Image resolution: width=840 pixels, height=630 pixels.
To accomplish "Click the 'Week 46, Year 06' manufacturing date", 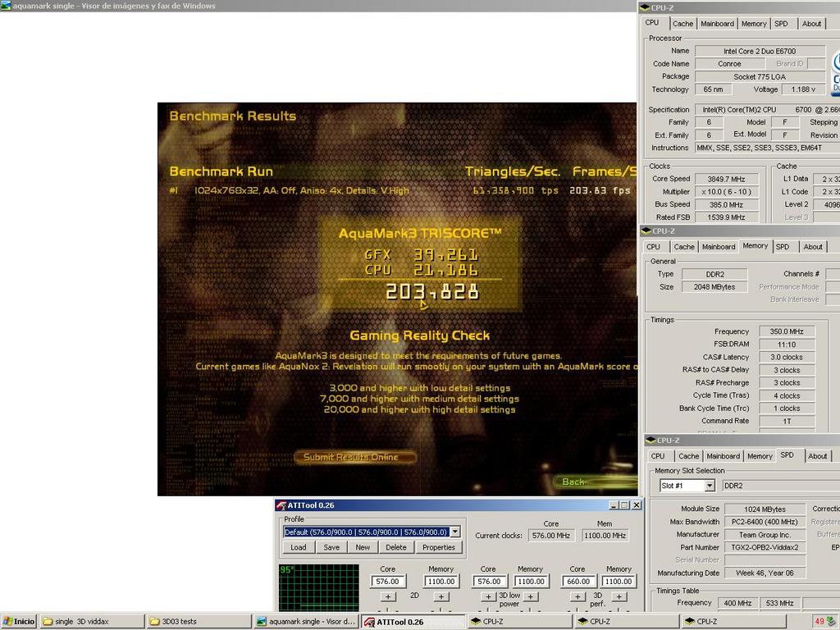I will [765, 573].
